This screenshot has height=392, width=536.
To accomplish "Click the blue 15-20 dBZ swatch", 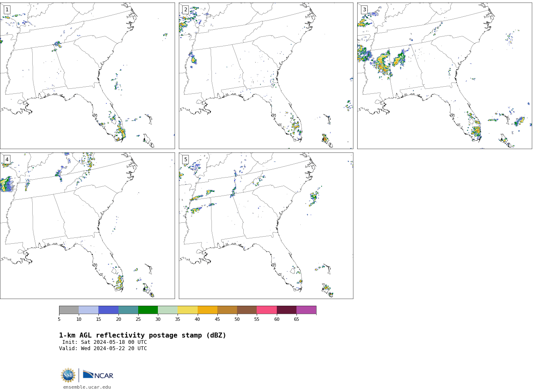I will (108, 310).
